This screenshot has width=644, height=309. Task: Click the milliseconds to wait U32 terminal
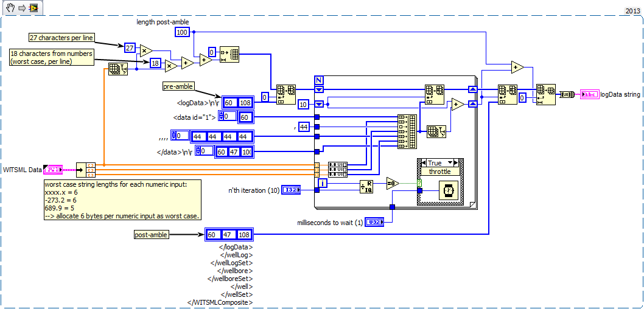tap(374, 223)
